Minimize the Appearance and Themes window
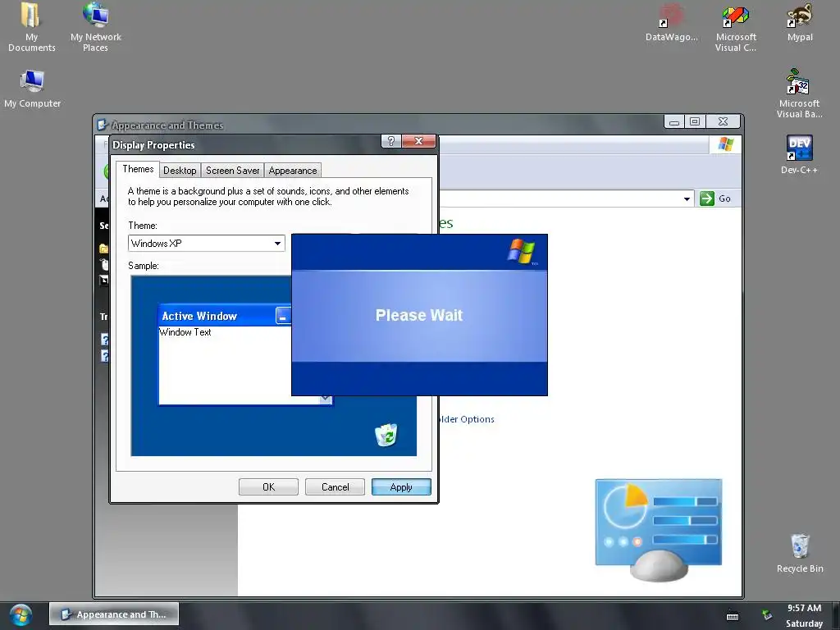The image size is (840, 630). coord(674,121)
